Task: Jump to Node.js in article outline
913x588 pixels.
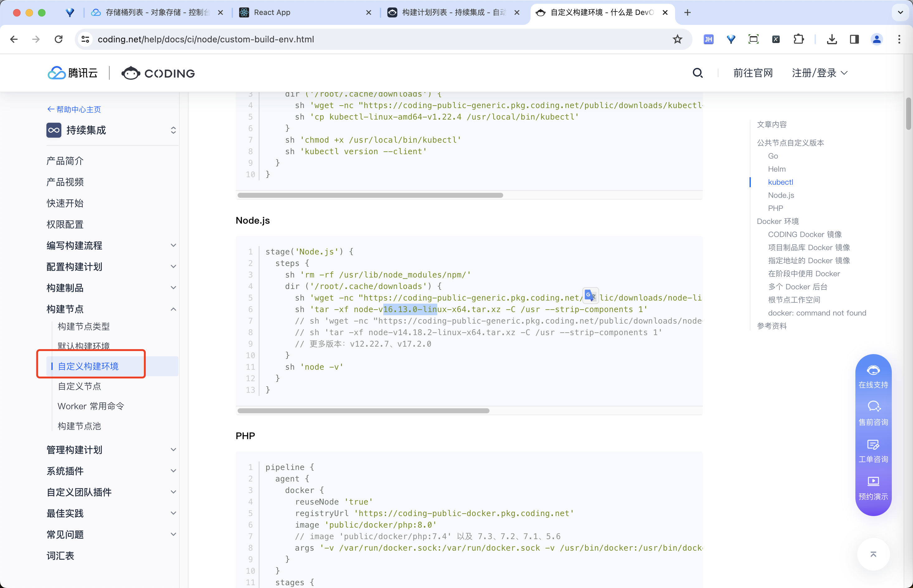Action: coord(781,195)
